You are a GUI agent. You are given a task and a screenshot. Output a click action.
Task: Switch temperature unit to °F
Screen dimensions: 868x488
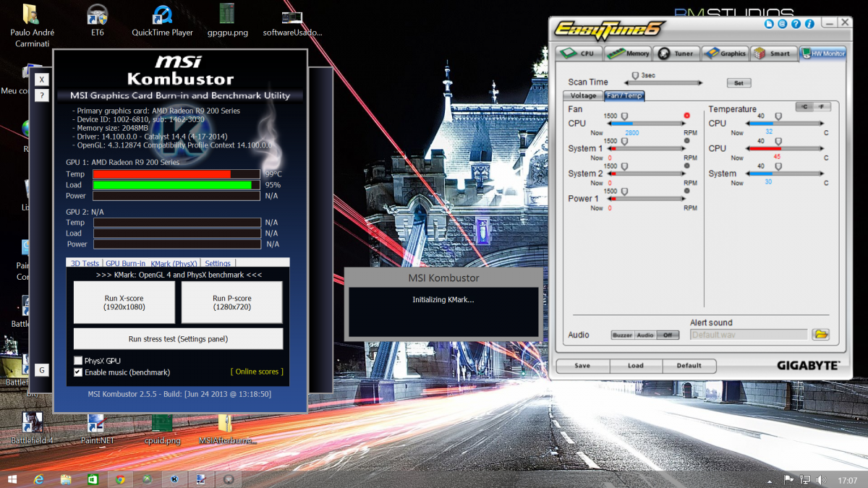coord(822,107)
